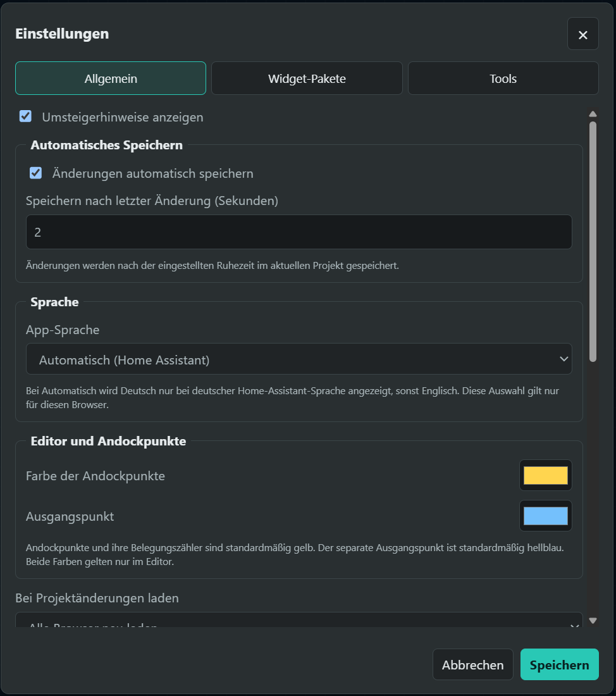Open the Tools tab
616x696 pixels.
point(503,78)
